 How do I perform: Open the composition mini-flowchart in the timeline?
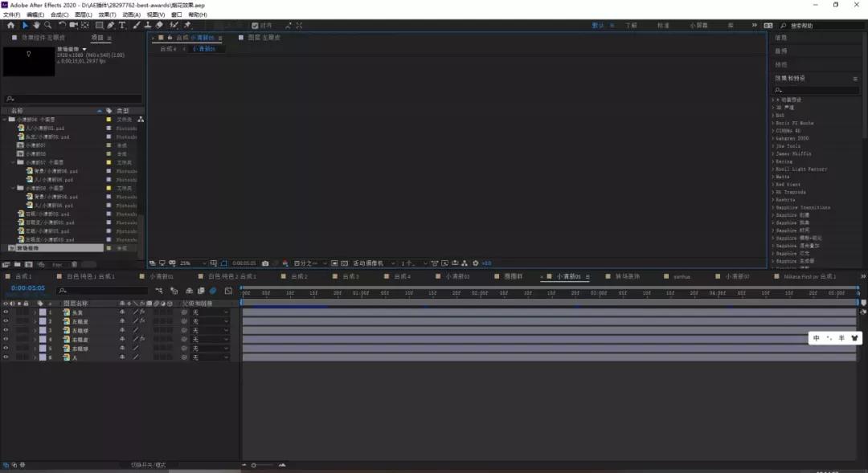pos(159,291)
